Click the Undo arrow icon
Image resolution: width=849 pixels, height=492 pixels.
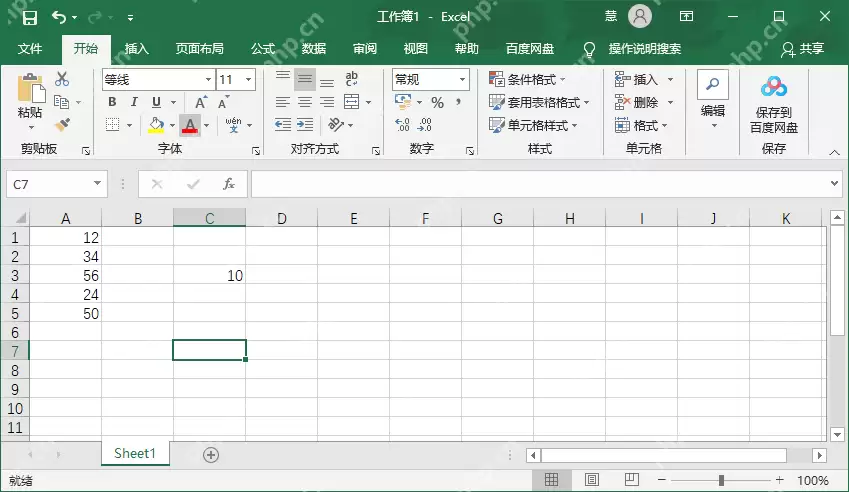coord(58,17)
